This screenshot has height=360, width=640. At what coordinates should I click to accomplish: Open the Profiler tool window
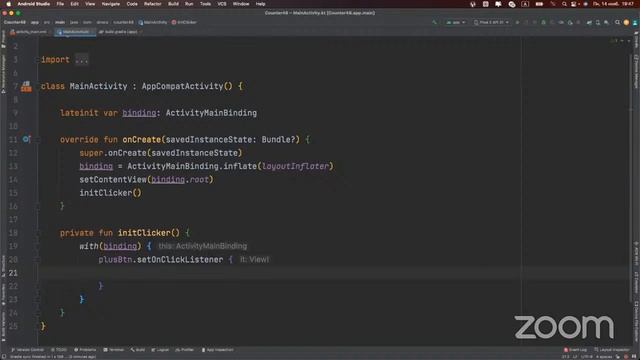pos(185,350)
